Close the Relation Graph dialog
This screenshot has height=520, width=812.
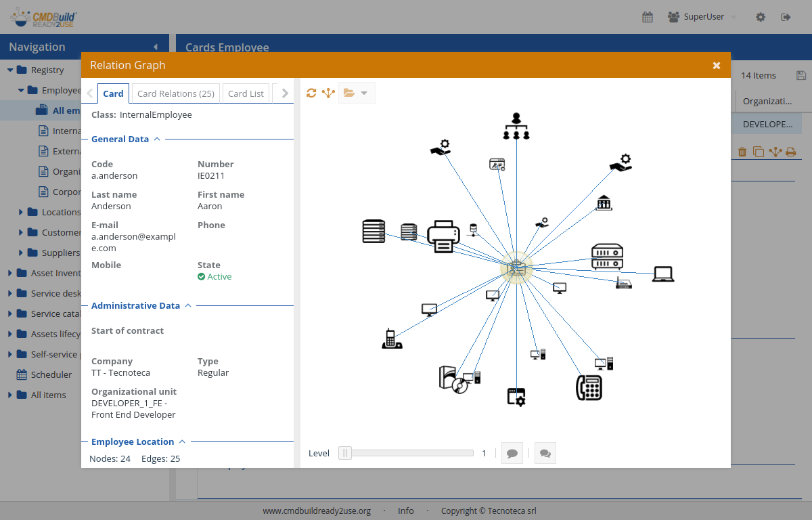tap(717, 65)
